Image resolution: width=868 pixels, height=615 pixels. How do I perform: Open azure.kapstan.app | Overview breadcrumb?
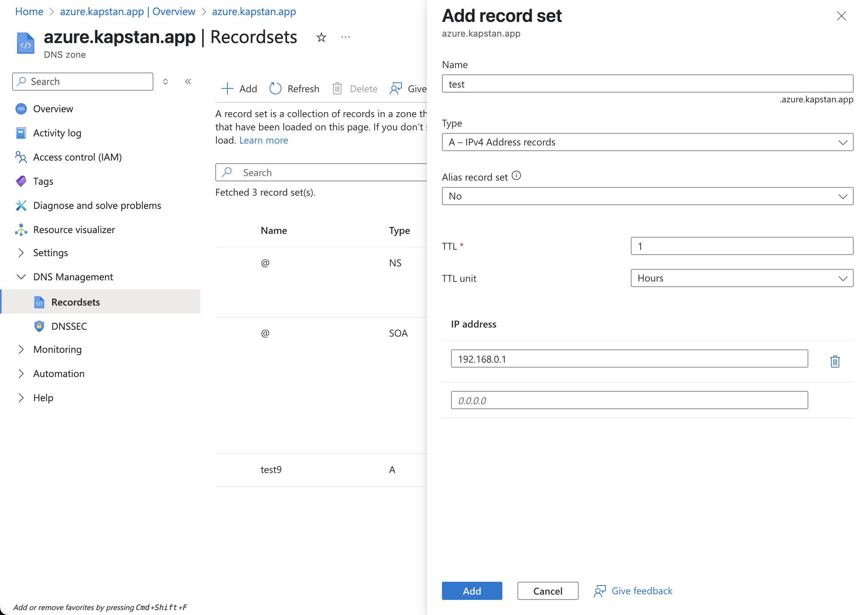tap(128, 12)
